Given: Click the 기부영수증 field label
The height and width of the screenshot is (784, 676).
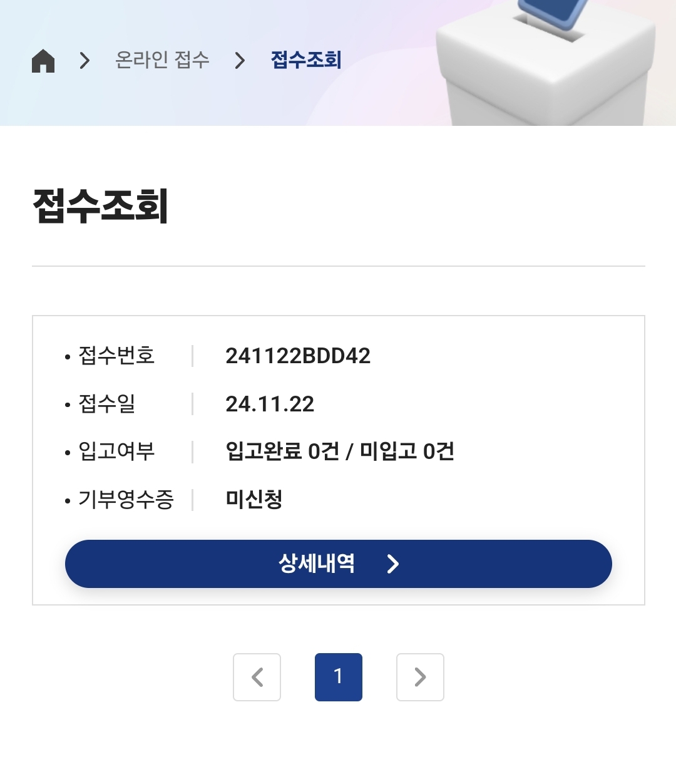Looking at the screenshot, I should [126, 500].
